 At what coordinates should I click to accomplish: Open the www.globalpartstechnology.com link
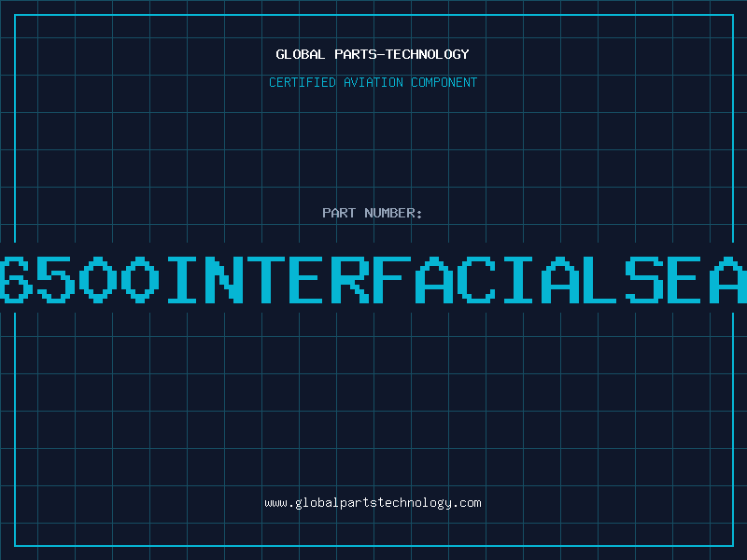[x=373, y=503]
